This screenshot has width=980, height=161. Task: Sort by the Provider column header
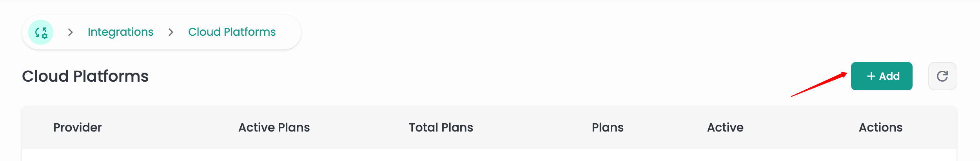coord(77,128)
